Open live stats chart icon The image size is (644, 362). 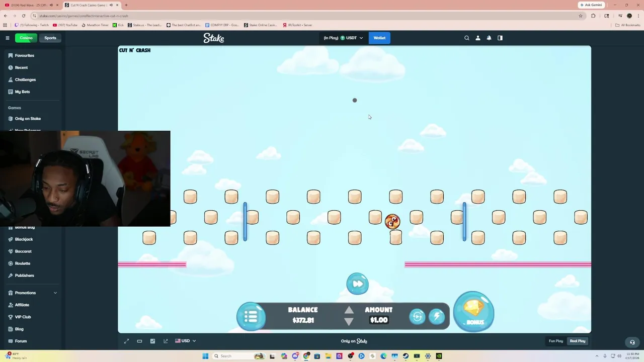(x=153, y=341)
